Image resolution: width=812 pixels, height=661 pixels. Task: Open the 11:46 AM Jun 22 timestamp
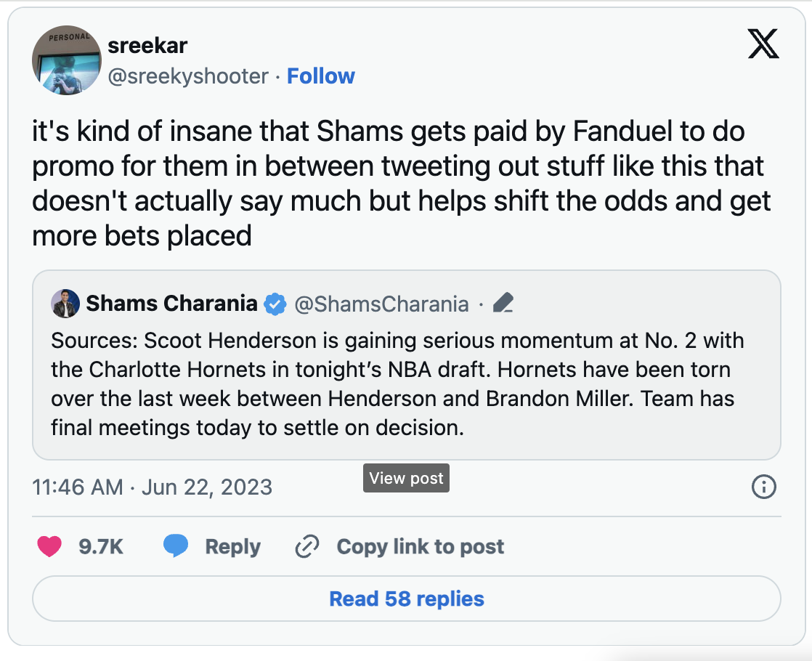coord(153,487)
